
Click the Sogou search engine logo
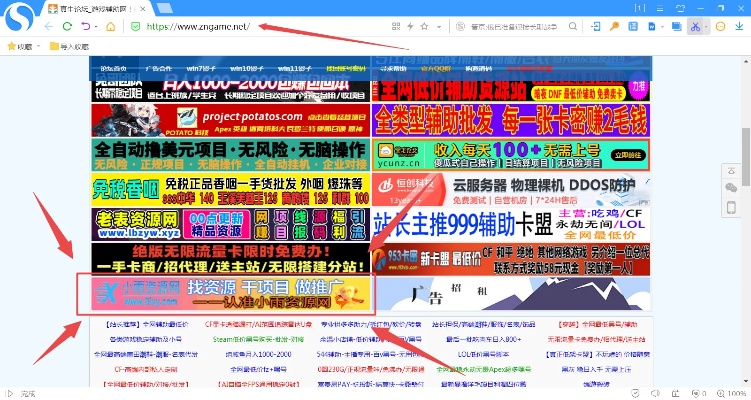(x=460, y=26)
